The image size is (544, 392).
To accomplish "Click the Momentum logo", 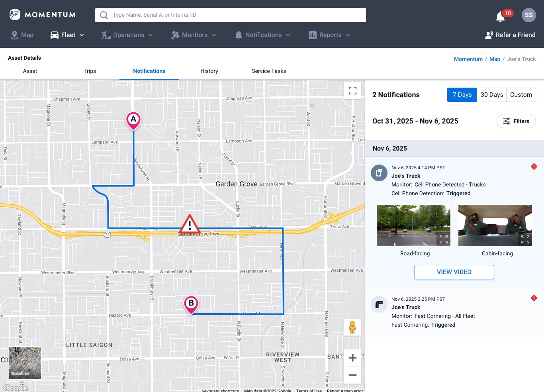I will [42, 14].
